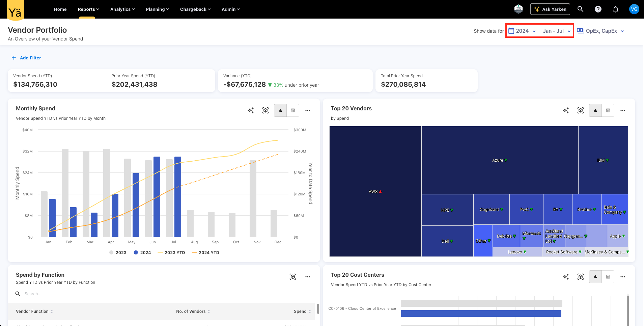
Task: Click the search magnifier in top bar
Action: point(580,9)
